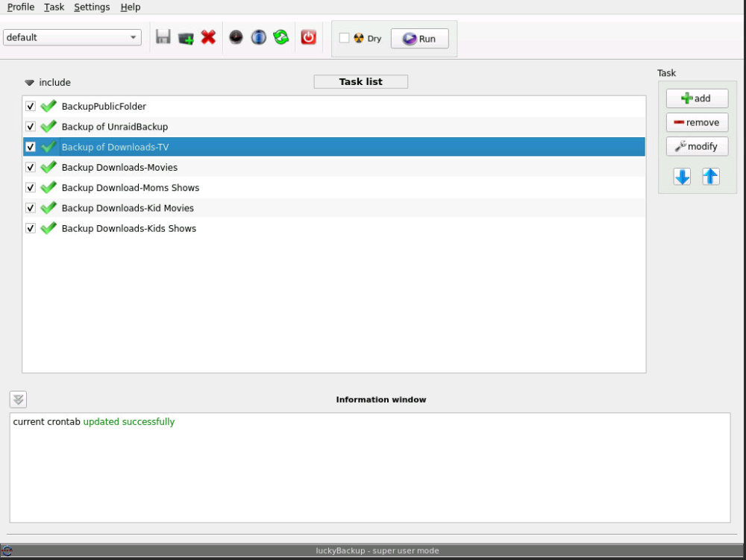The image size is (746, 560).
Task: Click green checkmark of Backup Downloads-Kid Movies
Action: tap(48, 208)
